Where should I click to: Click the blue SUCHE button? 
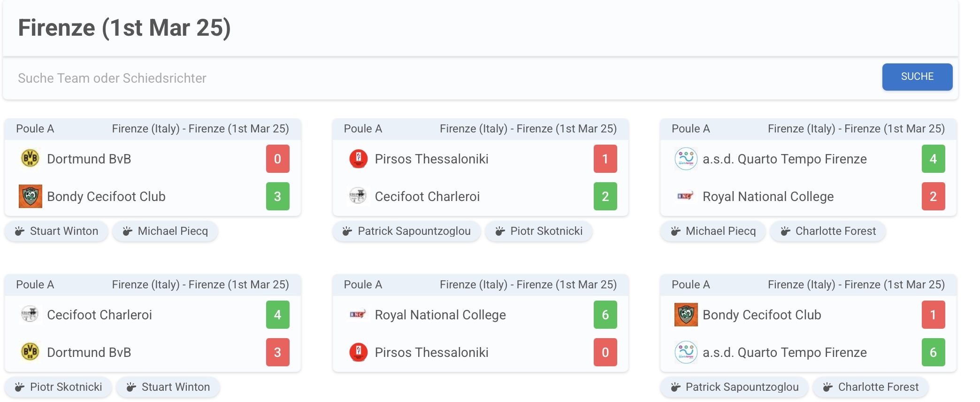click(x=917, y=77)
